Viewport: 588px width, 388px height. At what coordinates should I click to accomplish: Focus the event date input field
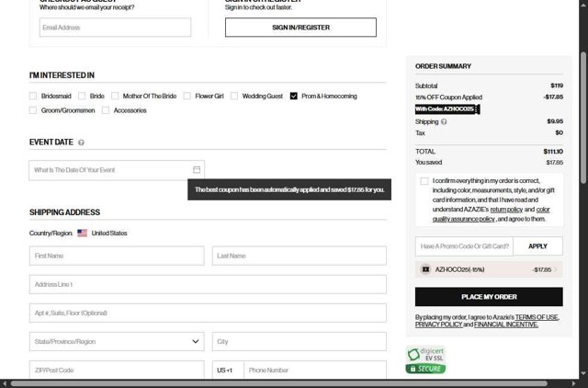117,170
